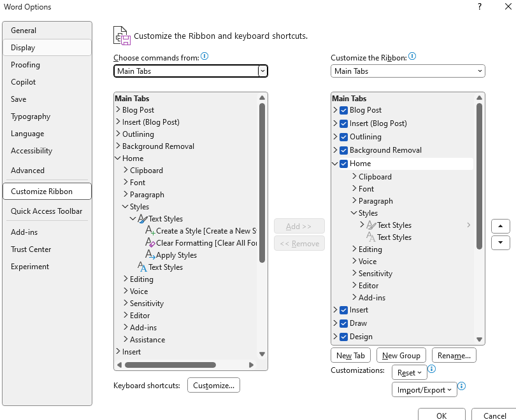Click the move up arrow button
The height and width of the screenshot is (420, 516).
click(x=501, y=226)
